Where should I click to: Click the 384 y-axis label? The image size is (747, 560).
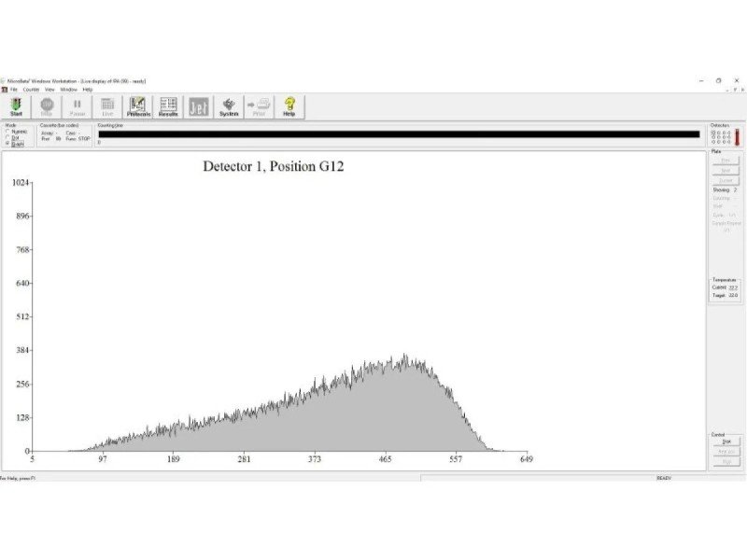tap(22, 350)
